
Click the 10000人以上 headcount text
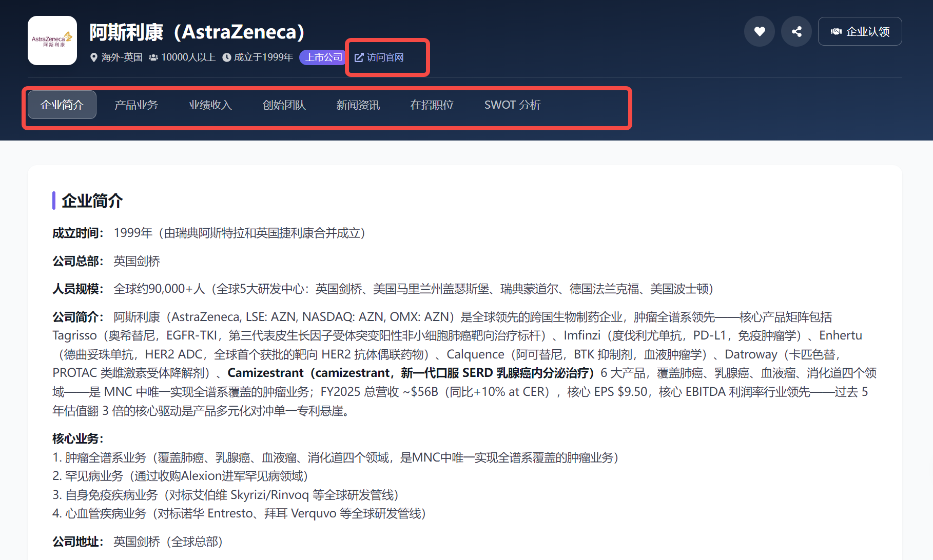pos(188,57)
